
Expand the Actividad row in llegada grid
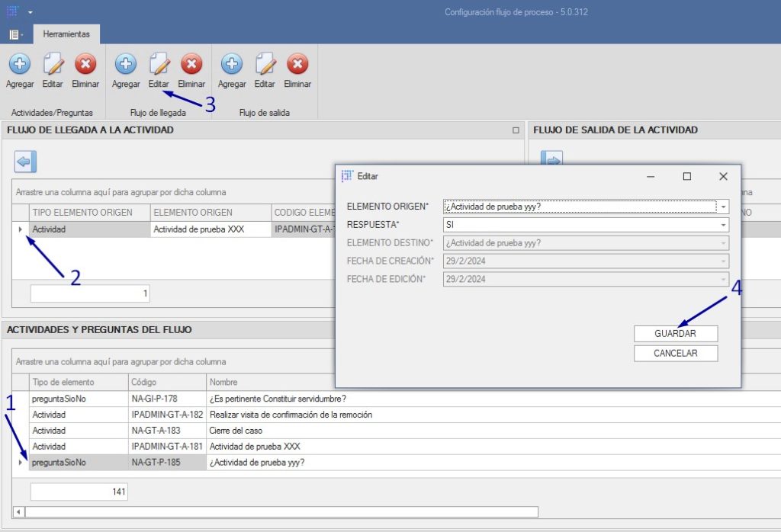pyautogui.click(x=21, y=229)
